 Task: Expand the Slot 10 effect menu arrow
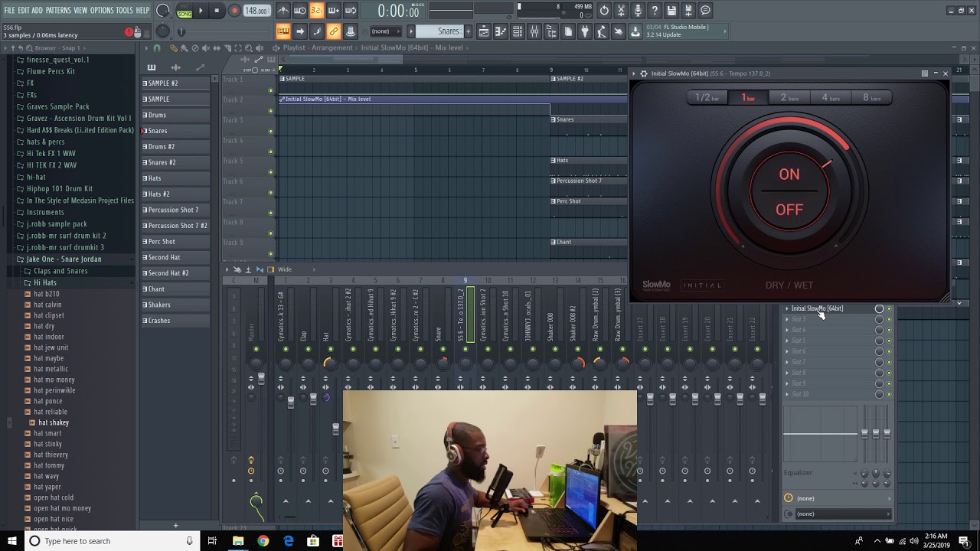point(786,394)
